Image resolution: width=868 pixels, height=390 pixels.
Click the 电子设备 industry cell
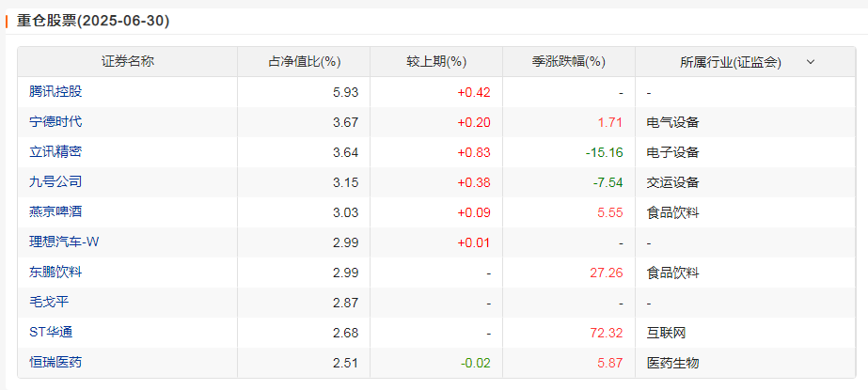point(672,152)
